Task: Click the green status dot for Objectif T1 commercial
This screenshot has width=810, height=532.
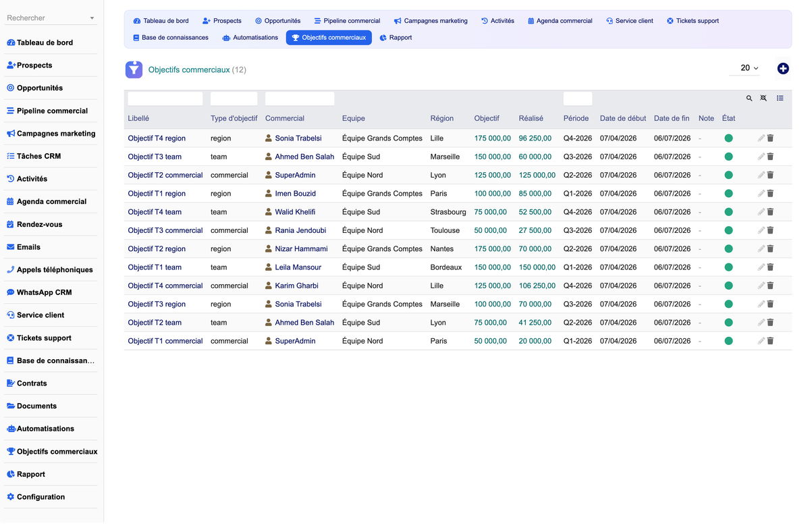Action: pos(728,341)
